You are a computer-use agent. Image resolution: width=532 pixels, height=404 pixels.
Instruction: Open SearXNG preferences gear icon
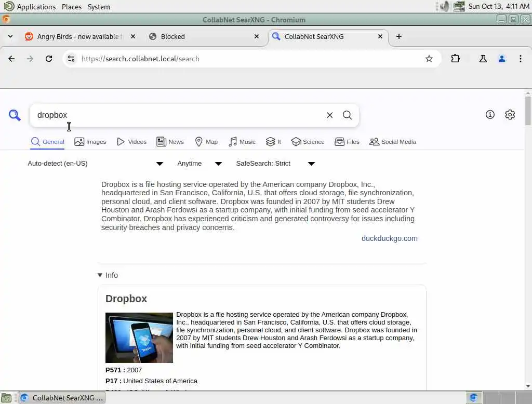click(510, 115)
